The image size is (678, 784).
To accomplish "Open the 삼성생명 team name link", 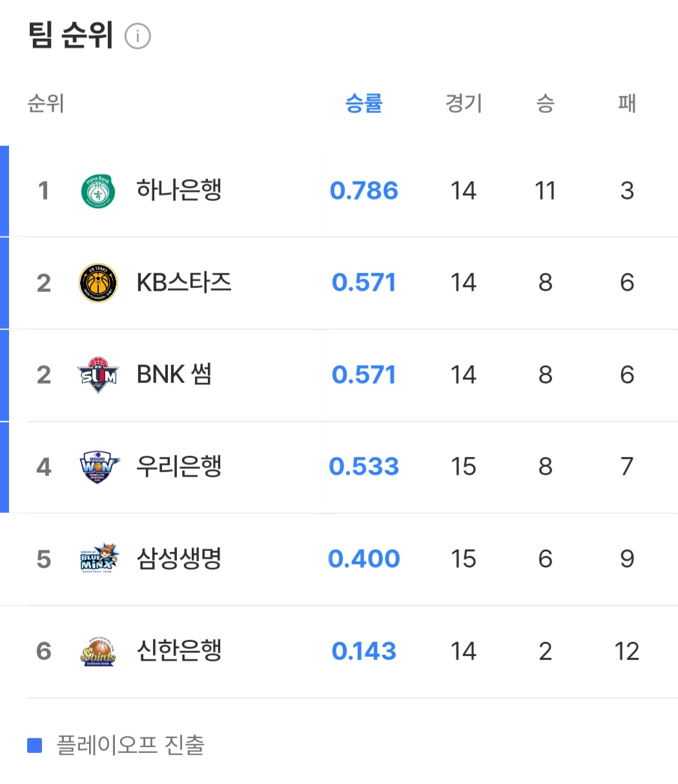I will click(179, 559).
